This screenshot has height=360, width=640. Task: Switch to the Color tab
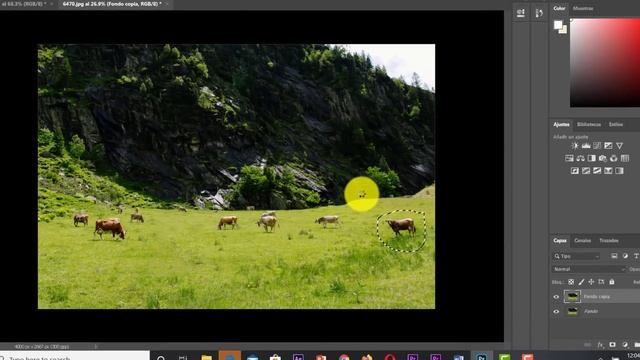click(559, 8)
